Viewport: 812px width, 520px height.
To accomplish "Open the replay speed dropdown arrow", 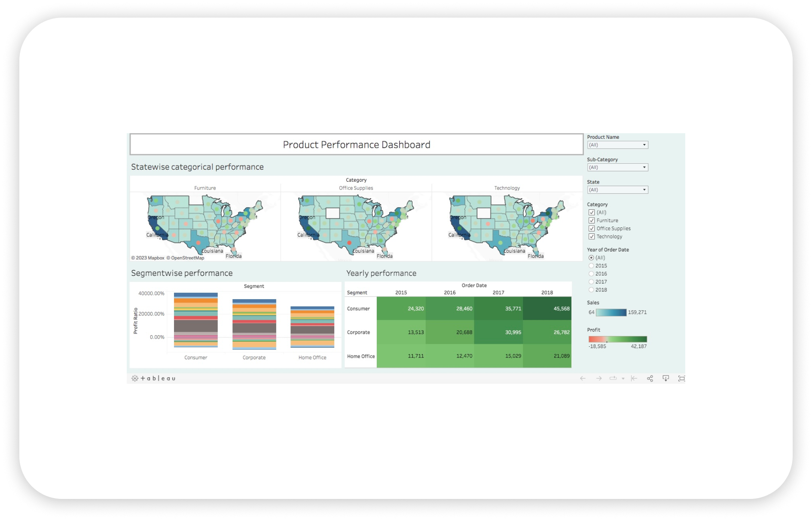I will [x=623, y=378].
